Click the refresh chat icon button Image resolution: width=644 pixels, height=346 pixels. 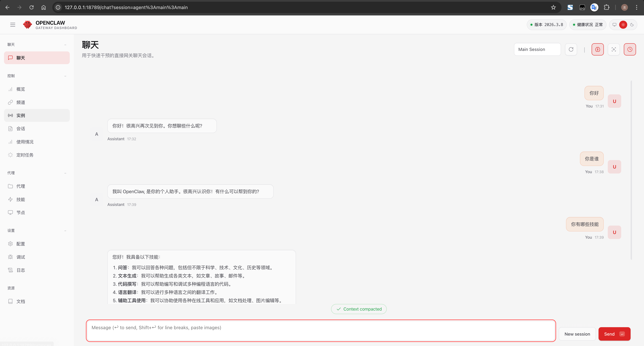click(x=571, y=49)
